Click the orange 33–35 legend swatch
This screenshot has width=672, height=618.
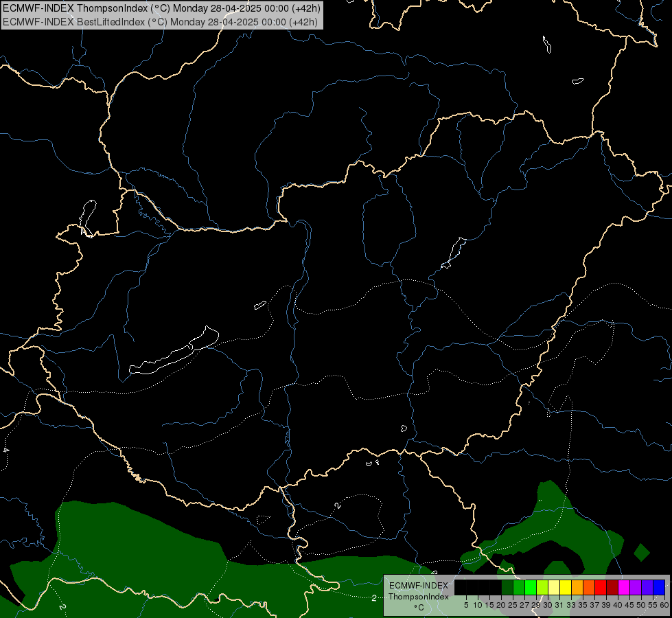click(577, 587)
